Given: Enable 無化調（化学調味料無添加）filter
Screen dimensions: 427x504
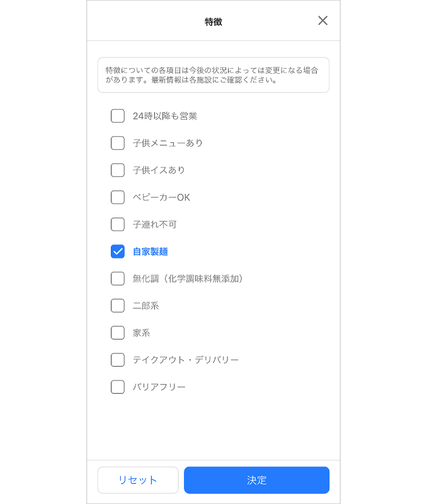Looking at the screenshot, I should pos(117,278).
